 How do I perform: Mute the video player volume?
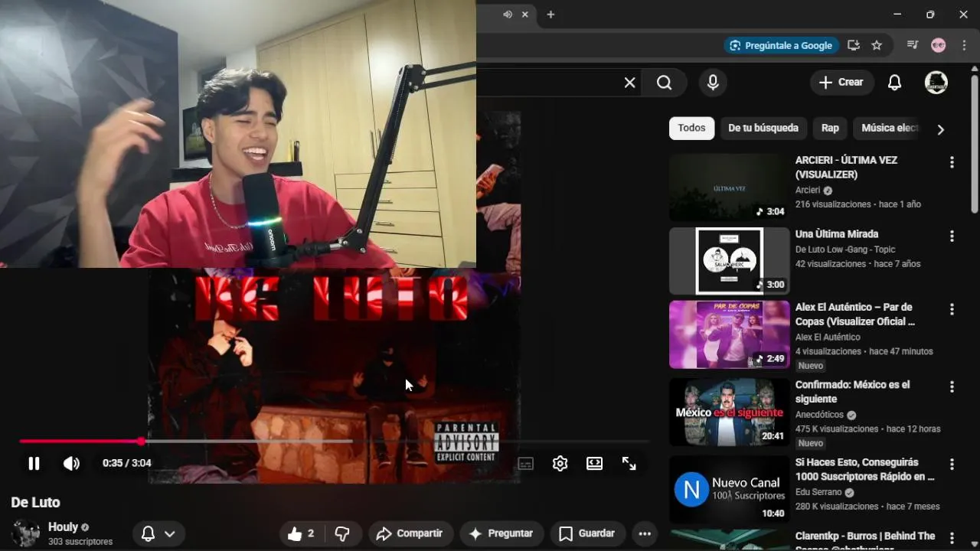click(x=71, y=463)
